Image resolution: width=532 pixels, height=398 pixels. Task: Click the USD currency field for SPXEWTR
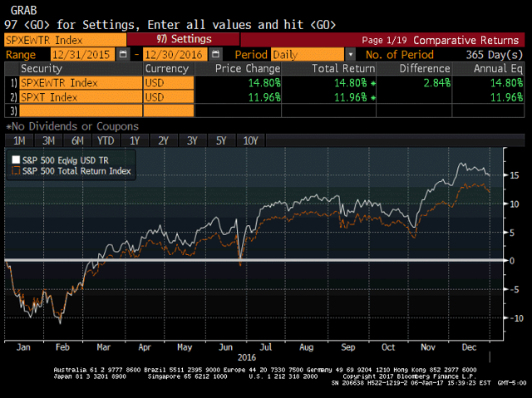point(169,83)
